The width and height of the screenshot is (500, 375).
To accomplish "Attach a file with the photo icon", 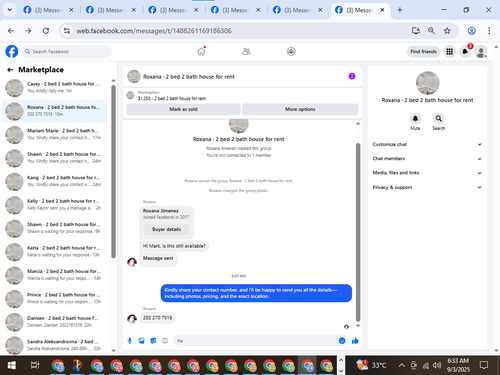I will pos(141,341).
